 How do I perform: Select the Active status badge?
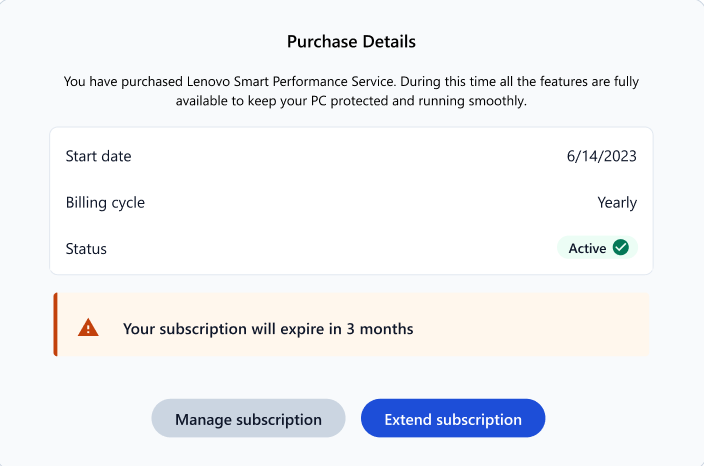(x=597, y=248)
